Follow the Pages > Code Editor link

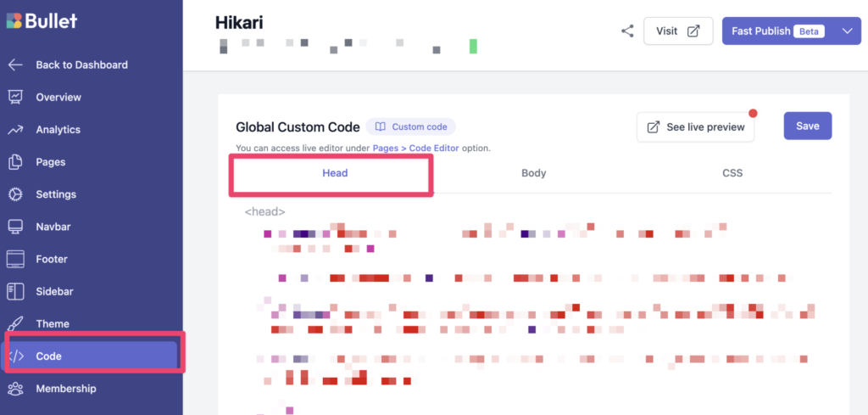pyautogui.click(x=415, y=149)
